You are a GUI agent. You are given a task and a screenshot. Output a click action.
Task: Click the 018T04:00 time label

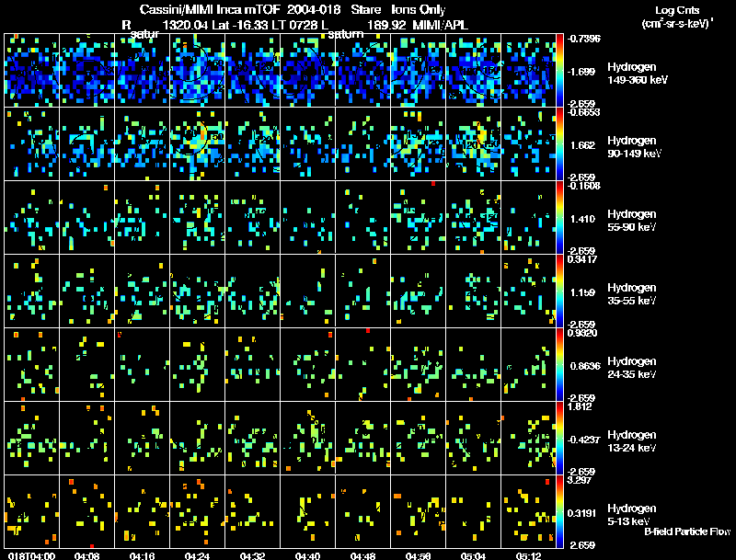tap(31, 556)
